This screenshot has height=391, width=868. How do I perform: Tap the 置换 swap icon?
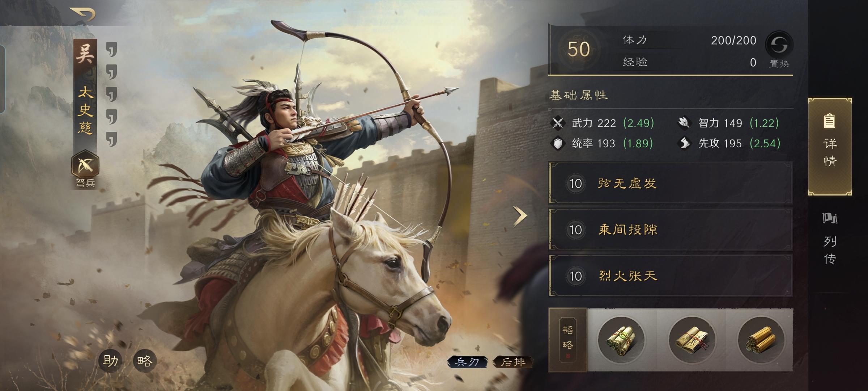pyautogui.click(x=779, y=45)
